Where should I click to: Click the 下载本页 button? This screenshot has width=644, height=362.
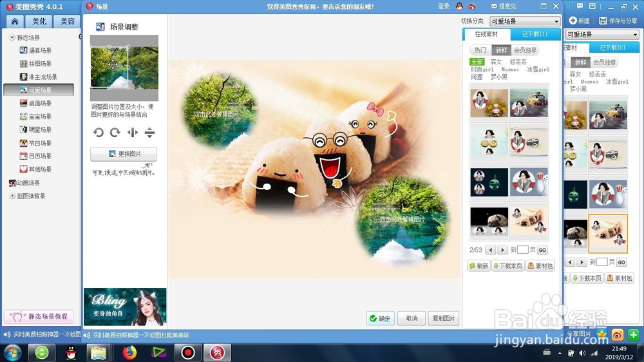[508, 266]
